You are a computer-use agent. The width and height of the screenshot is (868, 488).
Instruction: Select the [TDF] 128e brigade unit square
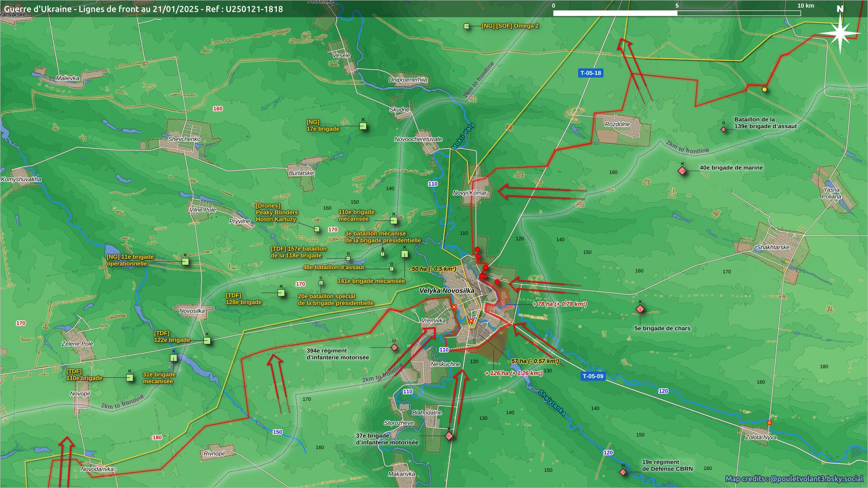pyautogui.click(x=281, y=293)
